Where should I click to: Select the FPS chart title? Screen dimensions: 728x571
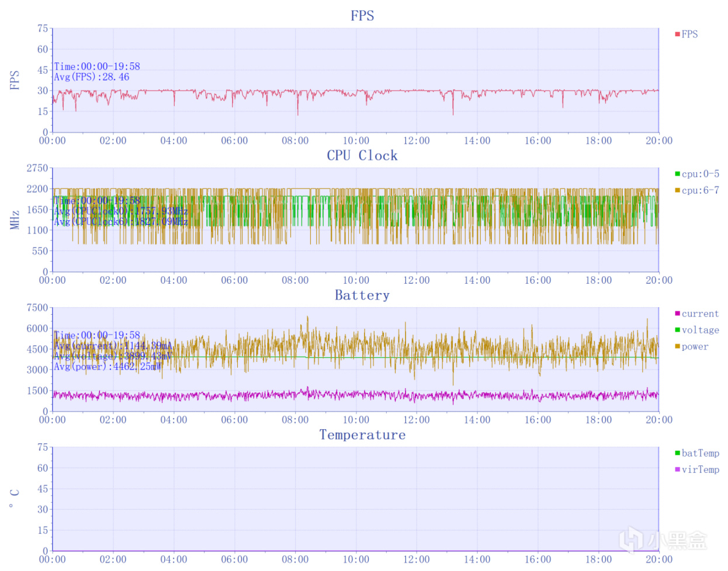362,16
